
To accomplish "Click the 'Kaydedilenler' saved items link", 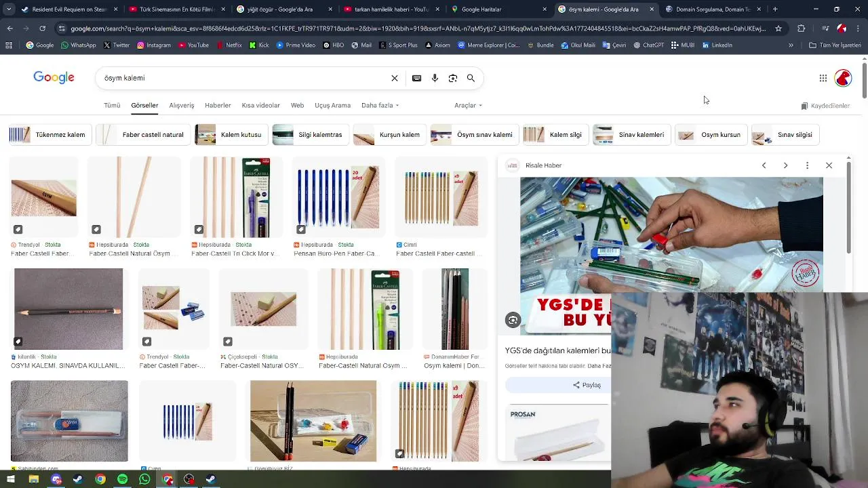I will click(825, 106).
